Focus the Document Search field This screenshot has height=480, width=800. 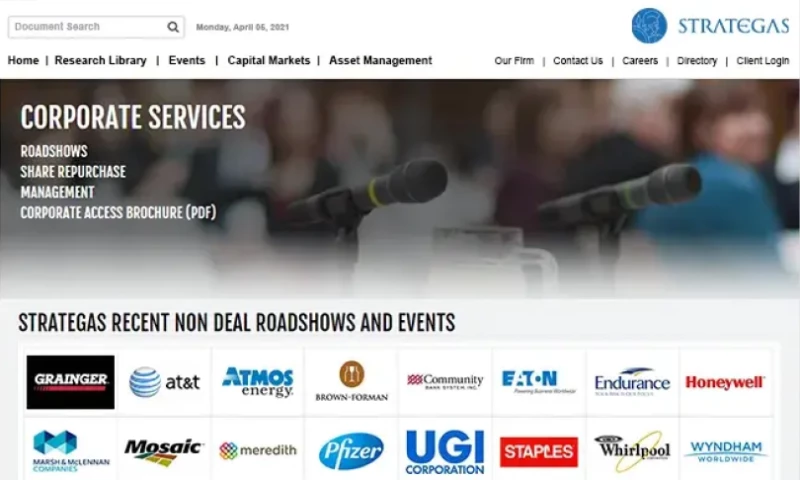85,27
